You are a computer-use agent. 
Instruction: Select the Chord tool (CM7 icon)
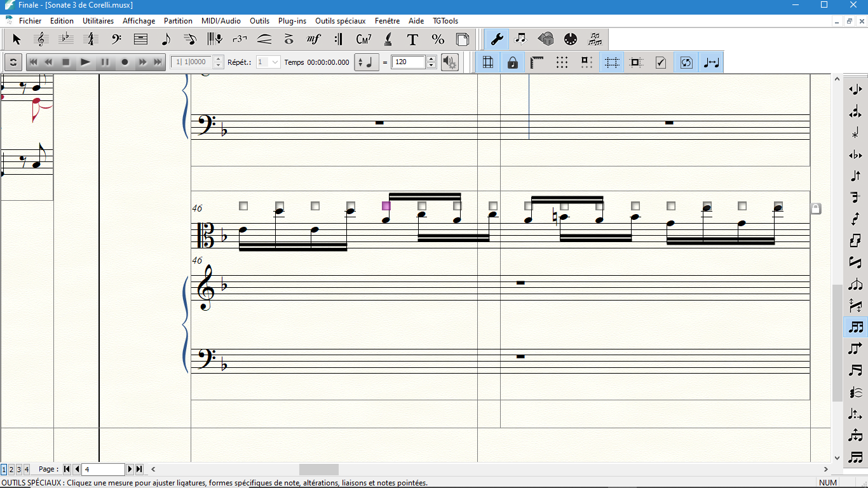(363, 39)
